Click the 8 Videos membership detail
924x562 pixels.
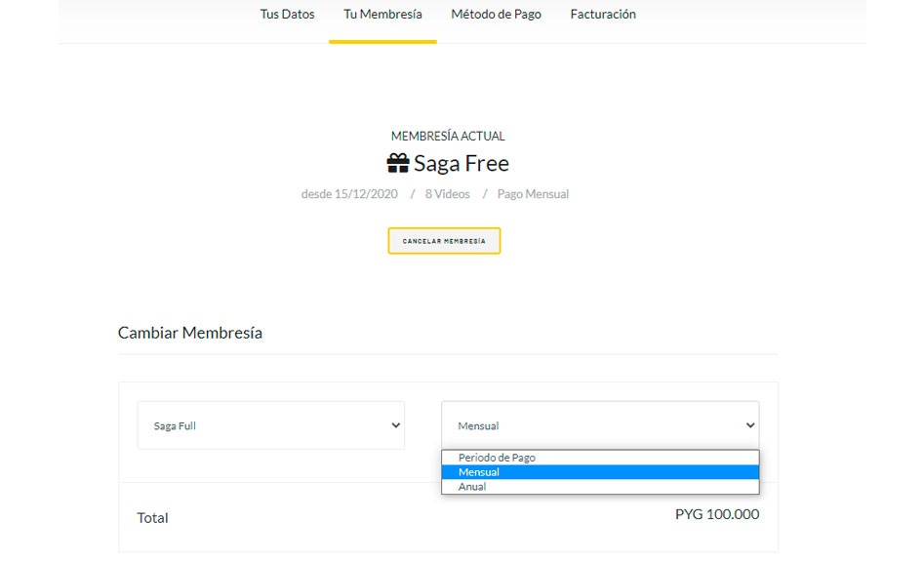pos(447,194)
